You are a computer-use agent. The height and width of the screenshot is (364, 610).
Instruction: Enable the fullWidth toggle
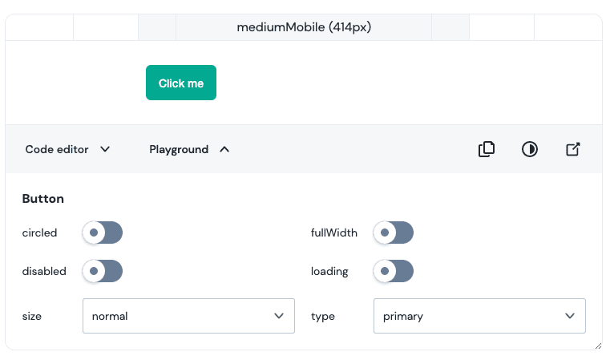[394, 233]
